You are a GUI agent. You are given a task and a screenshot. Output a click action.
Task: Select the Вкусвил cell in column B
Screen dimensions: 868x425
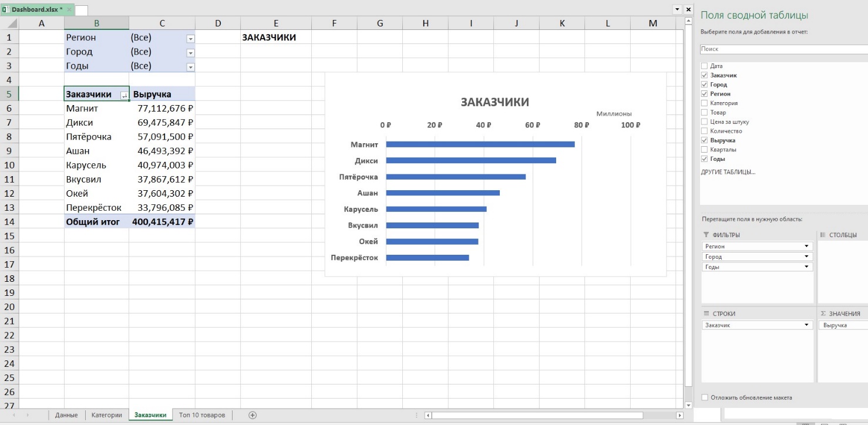(96, 179)
